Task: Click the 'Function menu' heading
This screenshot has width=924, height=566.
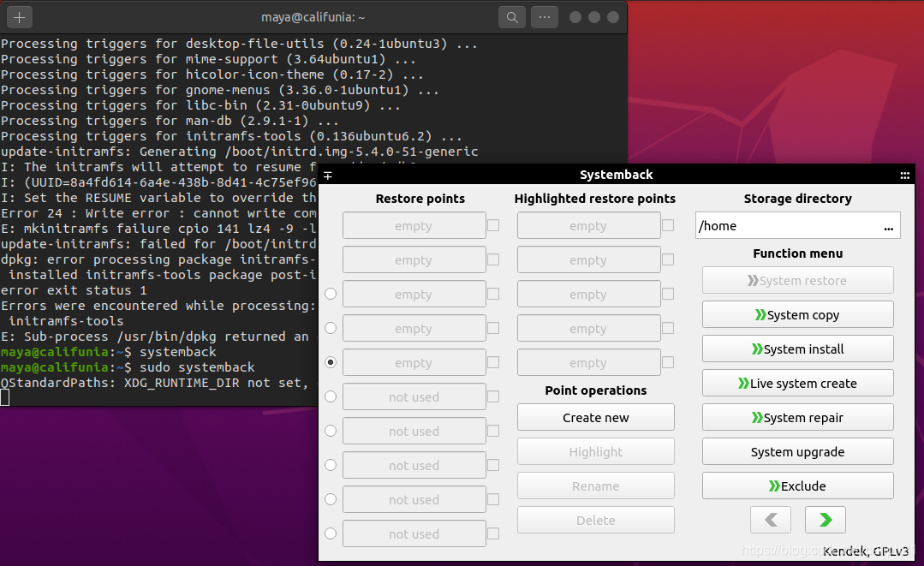Action: pyautogui.click(x=798, y=253)
